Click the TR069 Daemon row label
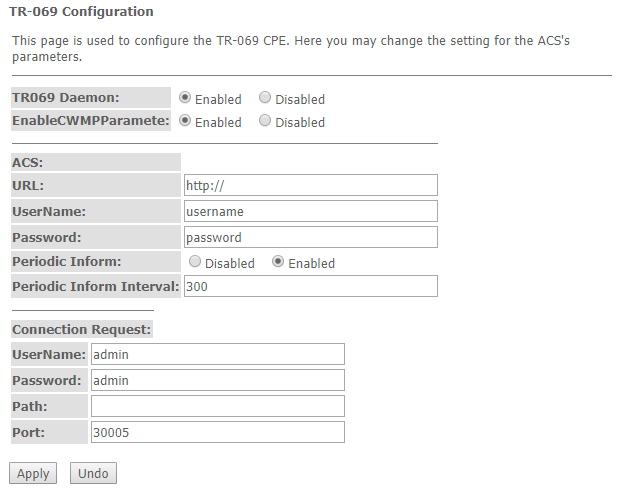The width and height of the screenshot is (621, 492). click(x=65, y=98)
